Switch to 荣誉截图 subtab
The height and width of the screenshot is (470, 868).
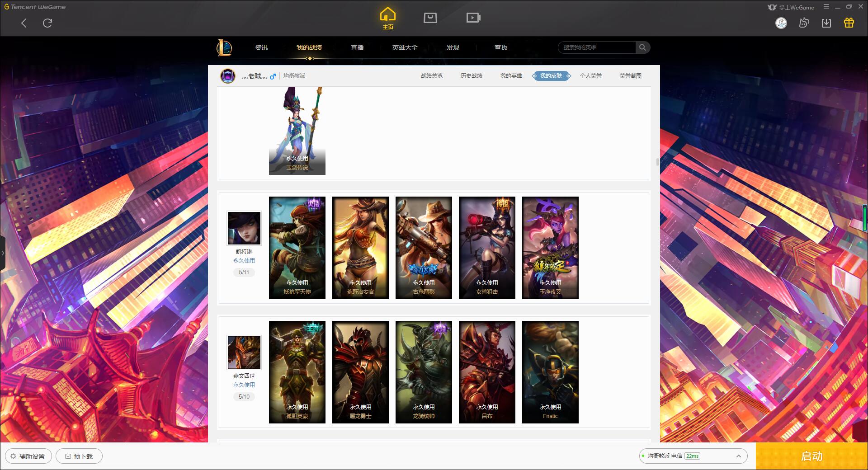point(631,76)
